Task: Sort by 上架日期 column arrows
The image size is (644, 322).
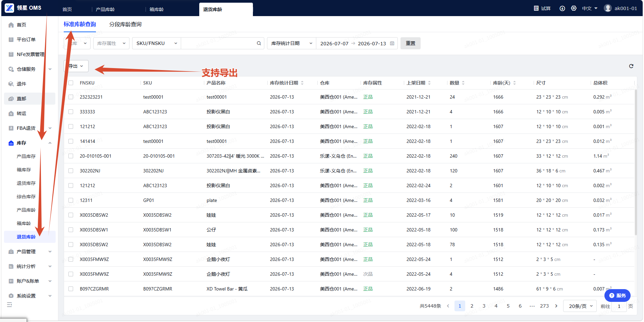Action: [429, 83]
